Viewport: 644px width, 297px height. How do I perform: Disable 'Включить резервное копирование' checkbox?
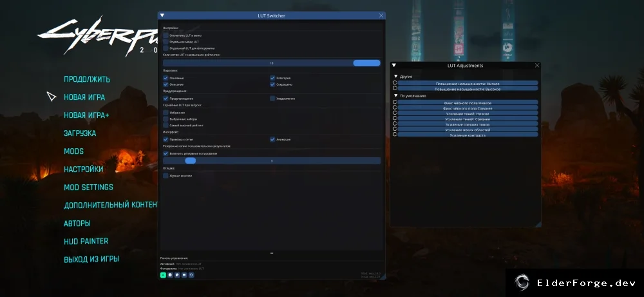tap(166, 153)
